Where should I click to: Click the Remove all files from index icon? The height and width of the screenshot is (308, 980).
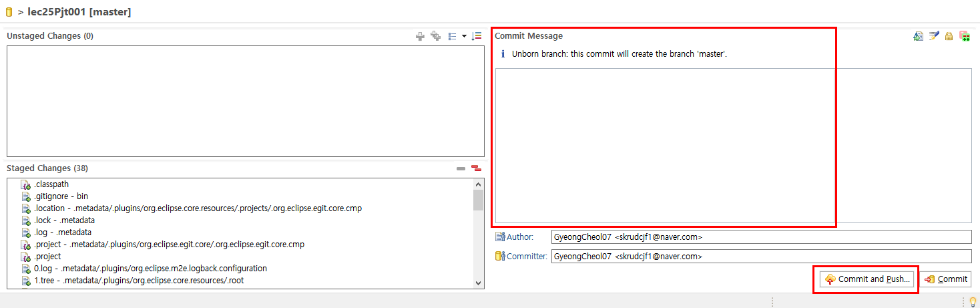click(x=476, y=168)
